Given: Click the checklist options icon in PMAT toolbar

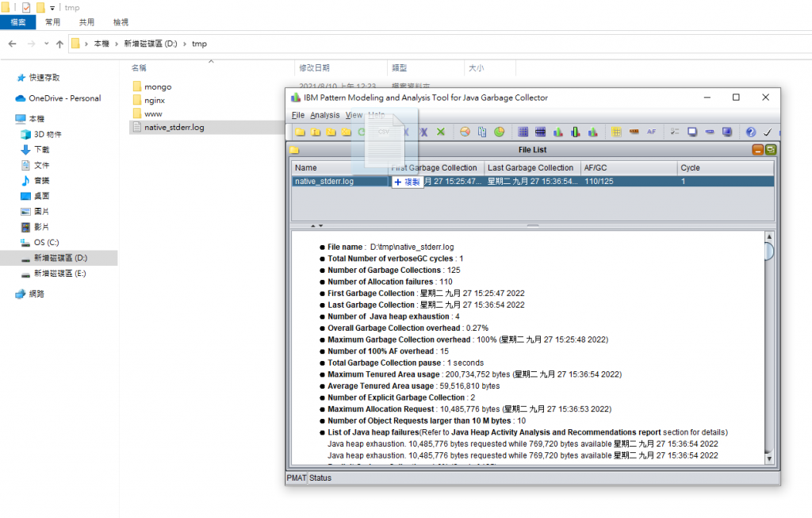Looking at the screenshot, I should pyautogui.click(x=675, y=132).
